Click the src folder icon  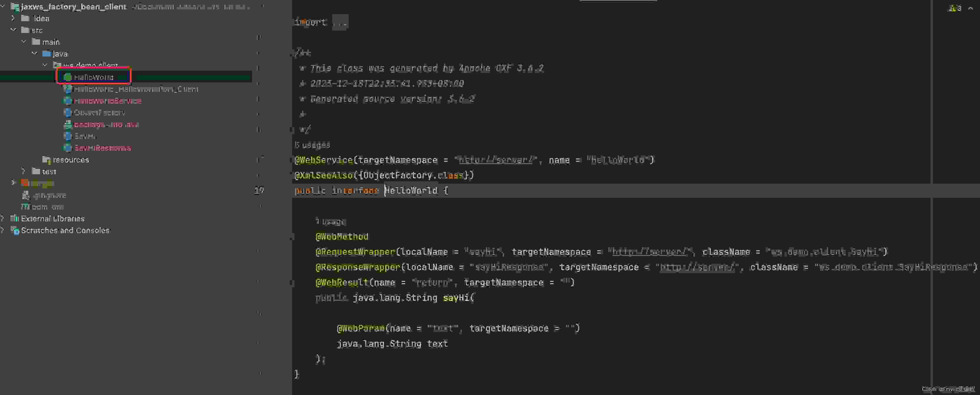click(25, 30)
